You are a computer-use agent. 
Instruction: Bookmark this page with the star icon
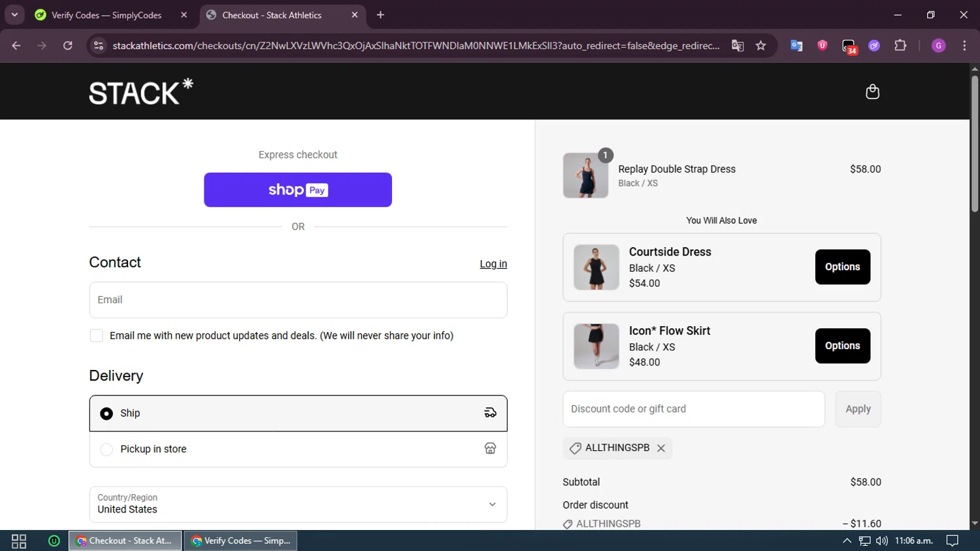(760, 46)
